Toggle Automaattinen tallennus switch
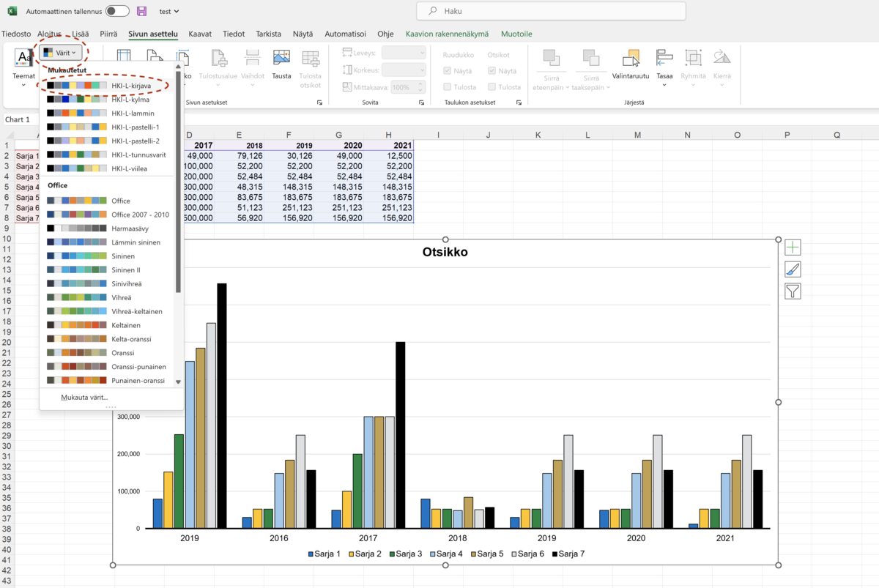The width and height of the screenshot is (879, 588). coord(117,12)
